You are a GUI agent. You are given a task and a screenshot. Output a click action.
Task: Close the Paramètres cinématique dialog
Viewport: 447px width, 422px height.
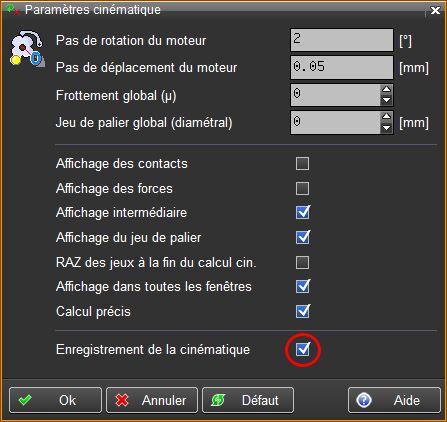point(435,10)
